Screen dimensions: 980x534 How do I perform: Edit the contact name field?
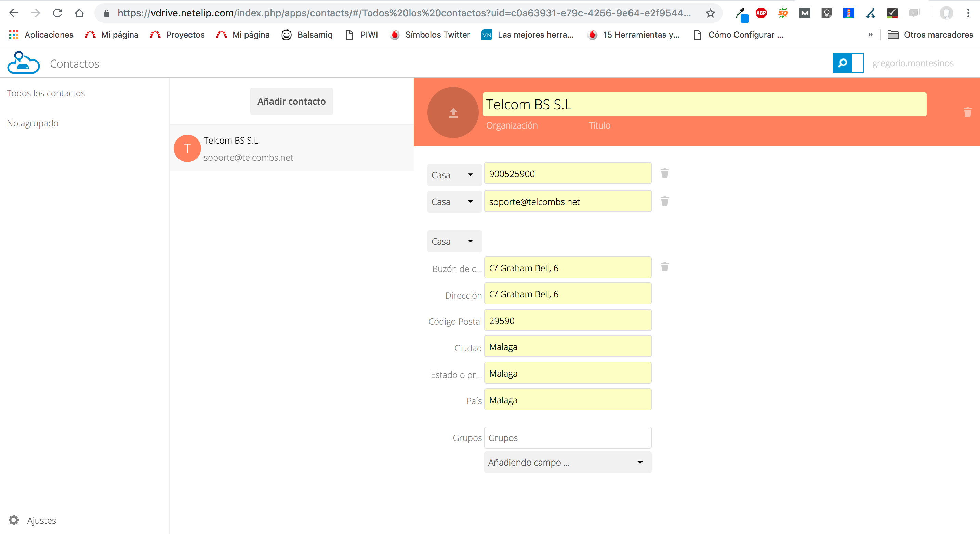click(x=704, y=104)
